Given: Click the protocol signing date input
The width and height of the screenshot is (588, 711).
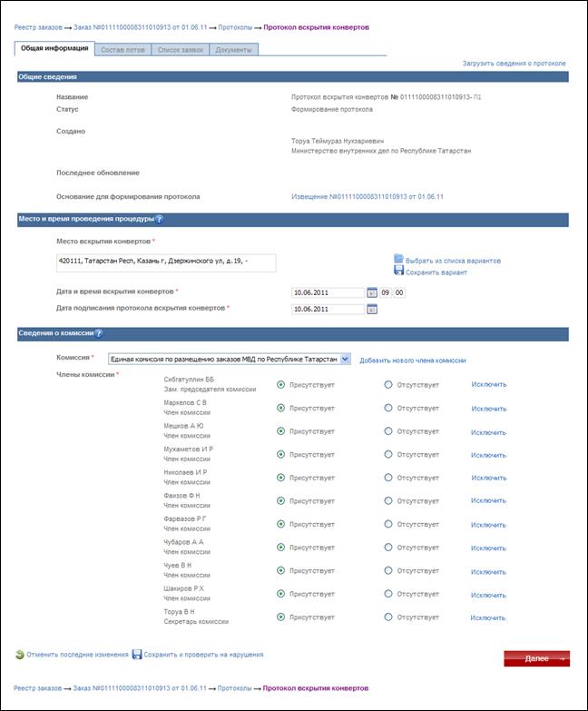Looking at the screenshot, I should (328, 310).
